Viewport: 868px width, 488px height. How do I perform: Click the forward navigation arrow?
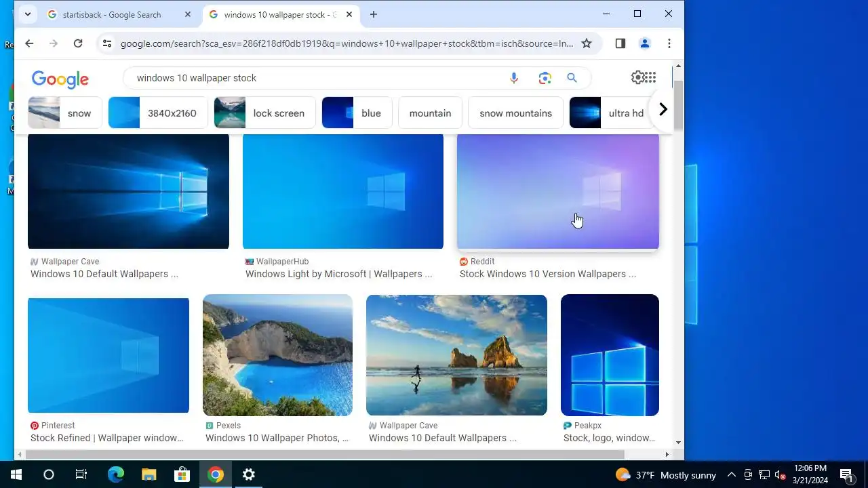54,43
